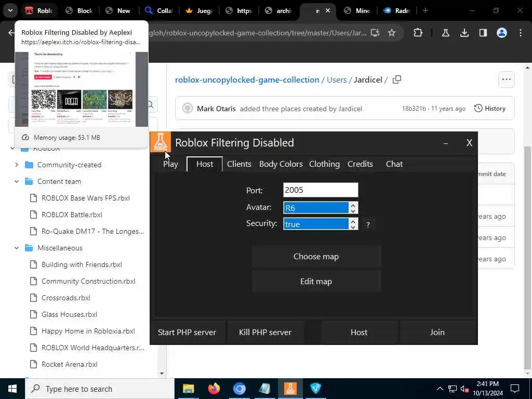Open the Credits tab
The height and width of the screenshot is (399, 532).
coord(360,164)
